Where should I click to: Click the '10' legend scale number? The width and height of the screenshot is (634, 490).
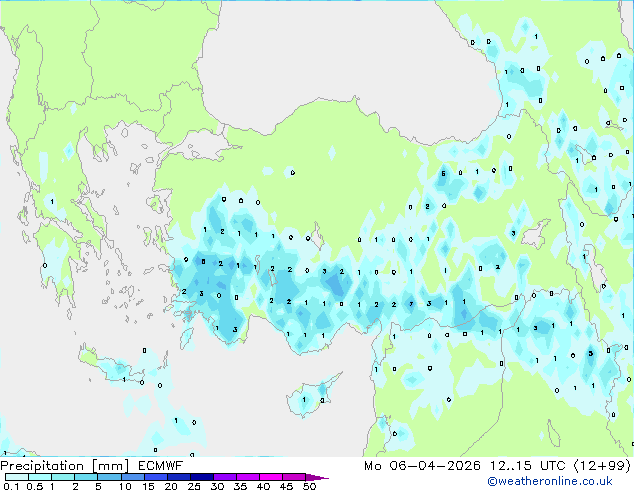(x=125, y=486)
